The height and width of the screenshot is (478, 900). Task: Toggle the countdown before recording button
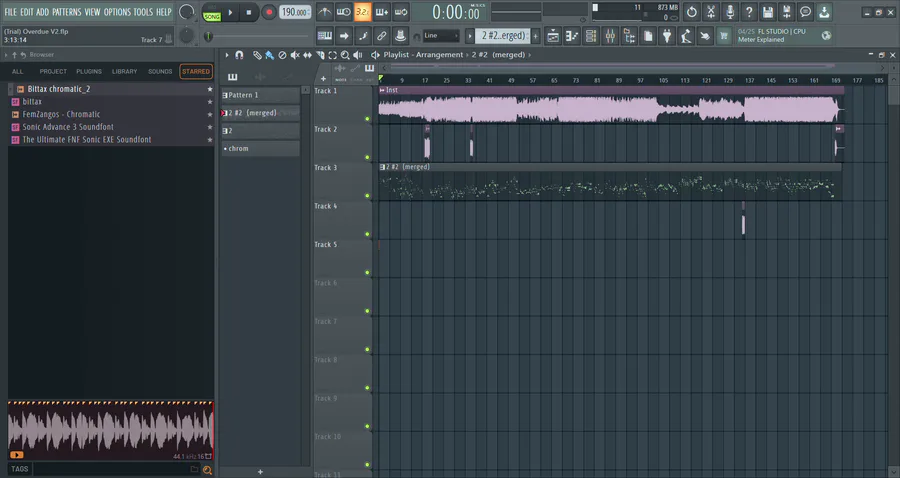tap(362, 12)
